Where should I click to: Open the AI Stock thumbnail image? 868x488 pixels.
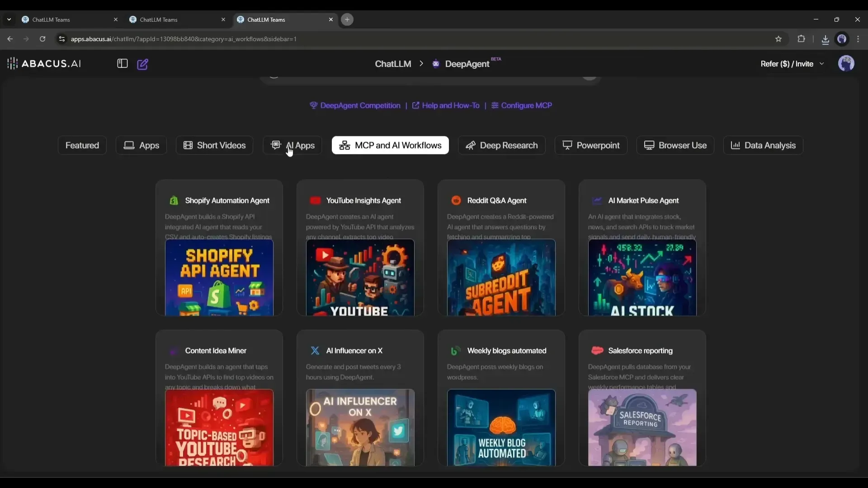[x=642, y=277]
